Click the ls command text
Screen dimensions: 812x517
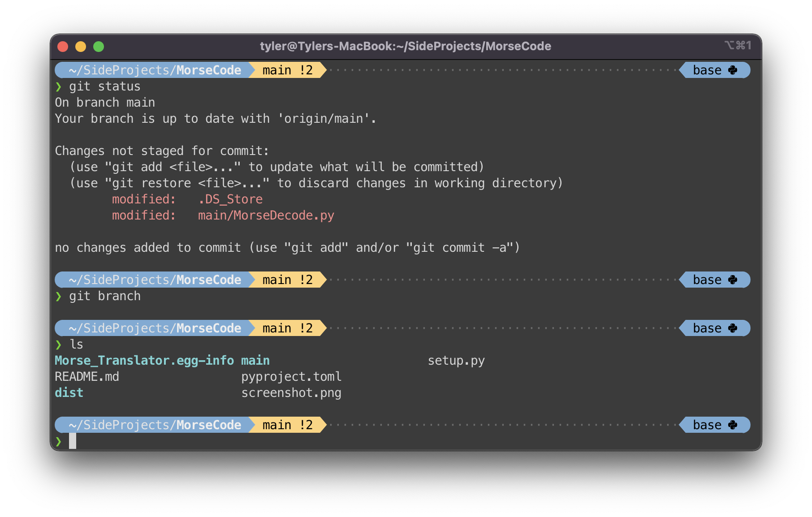76,345
